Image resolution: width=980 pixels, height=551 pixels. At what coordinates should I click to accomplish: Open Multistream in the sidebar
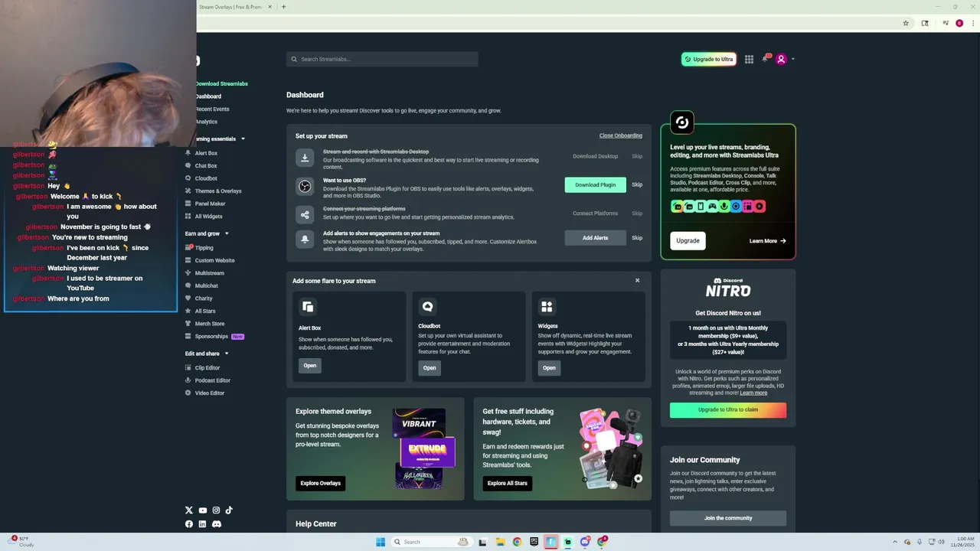point(209,273)
